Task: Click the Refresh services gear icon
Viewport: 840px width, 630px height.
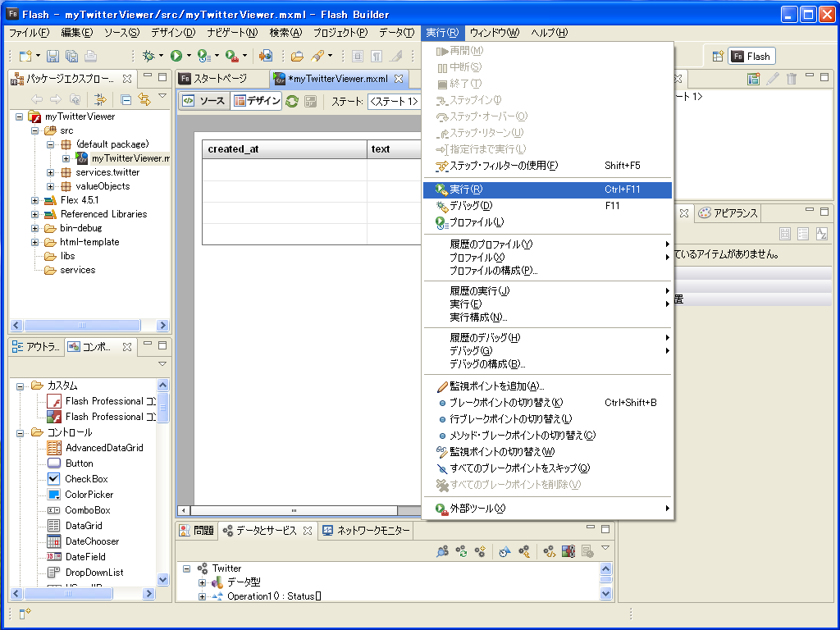Action: pyautogui.click(x=461, y=551)
